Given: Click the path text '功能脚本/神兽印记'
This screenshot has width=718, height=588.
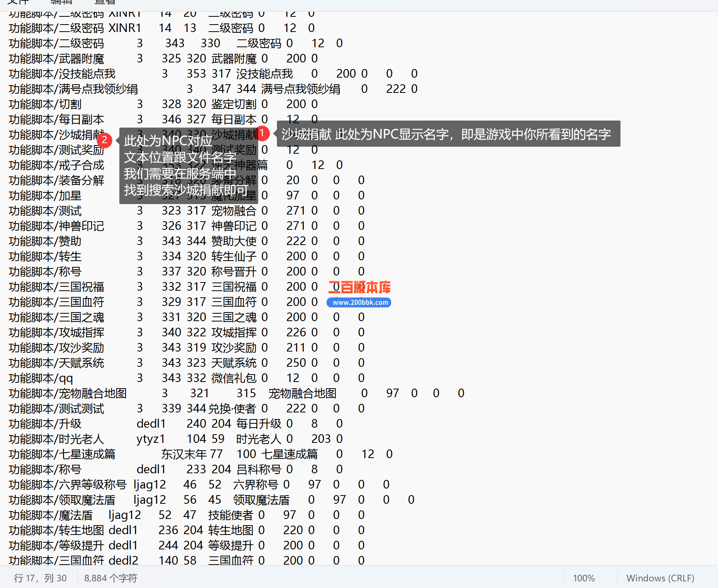Looking at the screenshot, I should point(57,226).
